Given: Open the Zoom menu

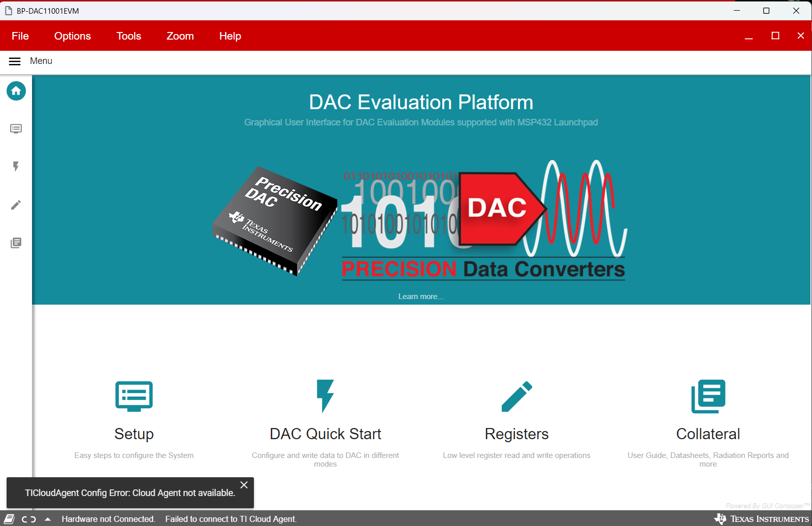Looking at the screenshot, I should click(180, 36).
